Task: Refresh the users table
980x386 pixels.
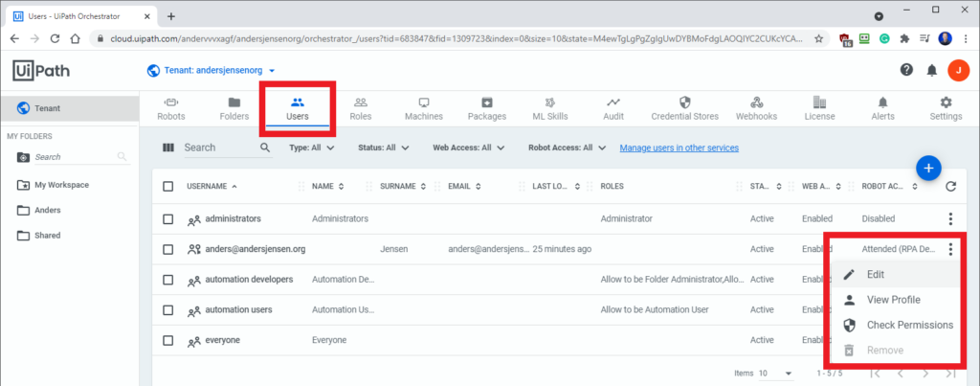Action: pos(950,187)
